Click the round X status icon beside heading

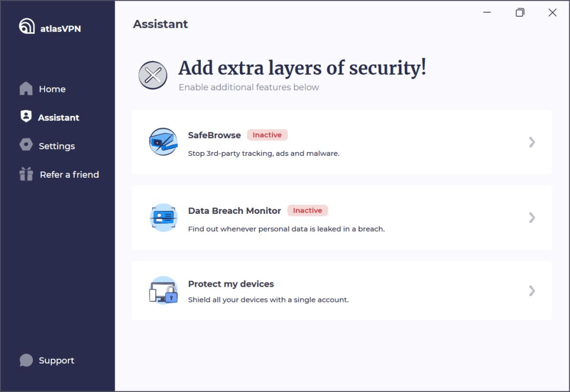click(153, 75)
